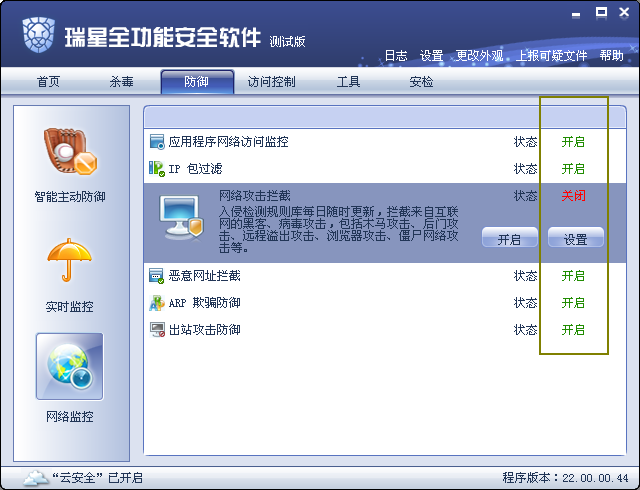
Task: Select 出站攻击防御 row text
Action: pos(204,330)
